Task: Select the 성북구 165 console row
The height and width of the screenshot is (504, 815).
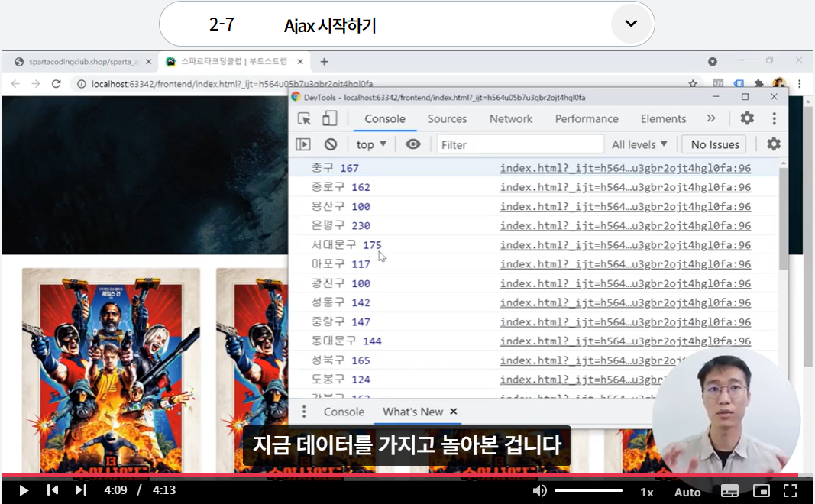Action: click(x=533, y=360)
